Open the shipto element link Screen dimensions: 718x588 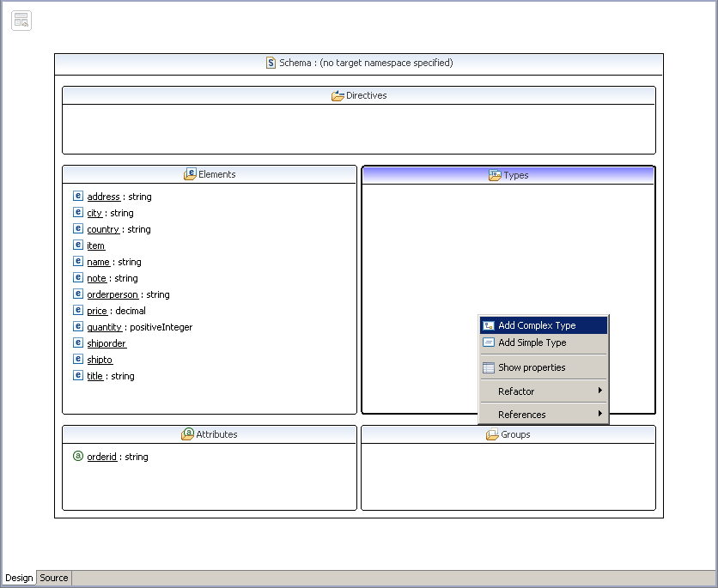coord(100,360)
